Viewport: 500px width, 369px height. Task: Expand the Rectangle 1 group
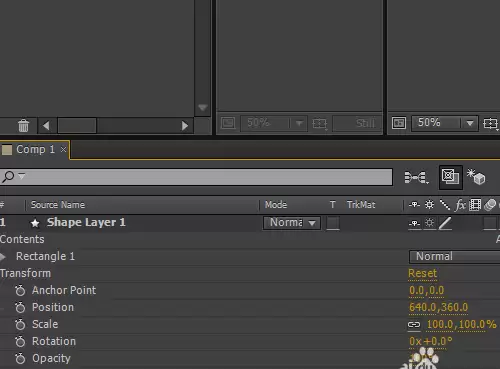(x=3, y=257)
